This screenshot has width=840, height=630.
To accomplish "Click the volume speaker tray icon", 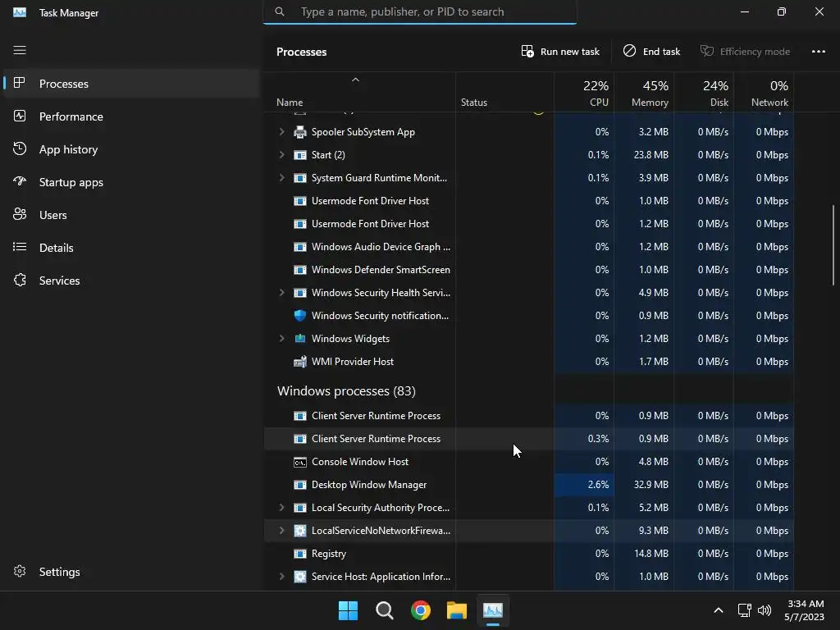I will [765, 610].
